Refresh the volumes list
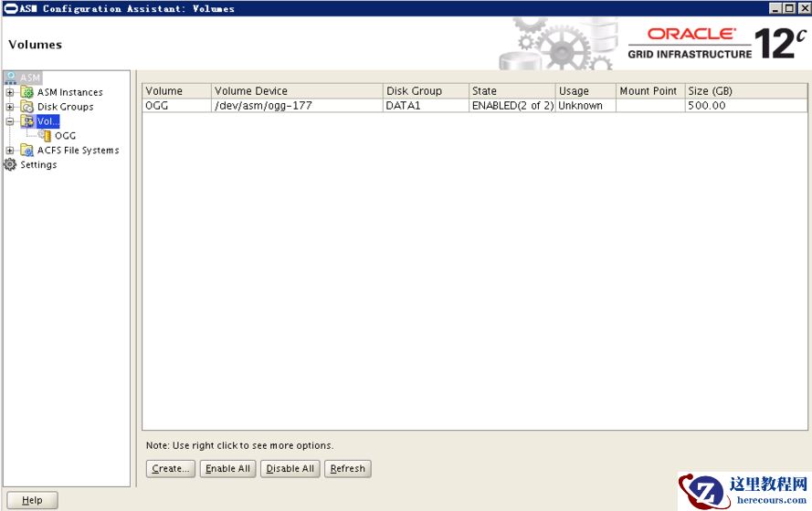812x511 pixels. coord(347,469)
